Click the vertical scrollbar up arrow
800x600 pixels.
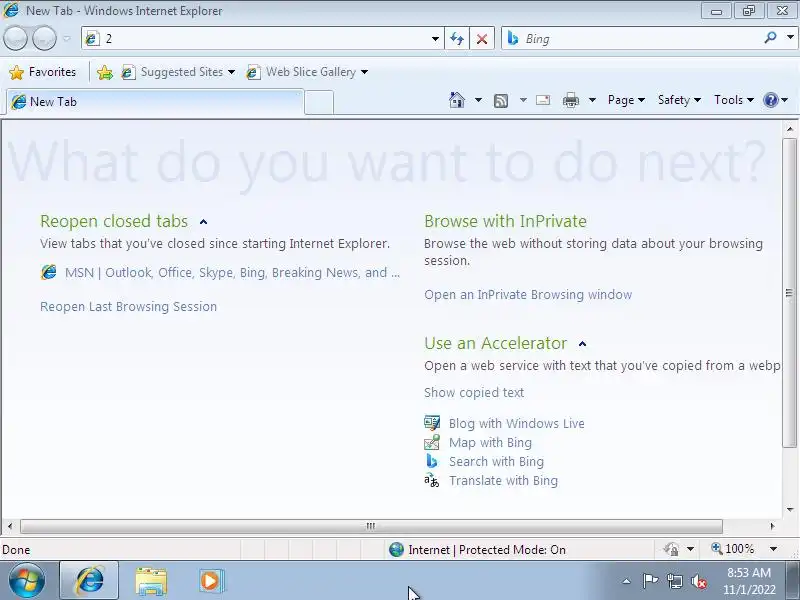coord(790,129)
